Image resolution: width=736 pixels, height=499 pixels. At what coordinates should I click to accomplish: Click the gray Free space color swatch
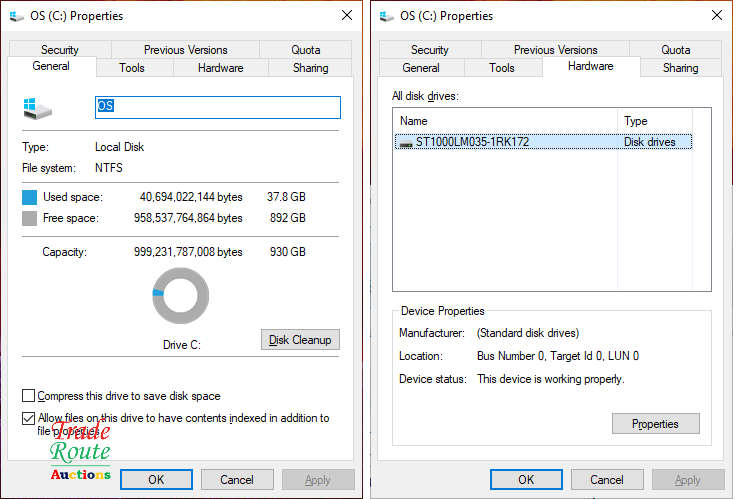(x=30, y=218)
